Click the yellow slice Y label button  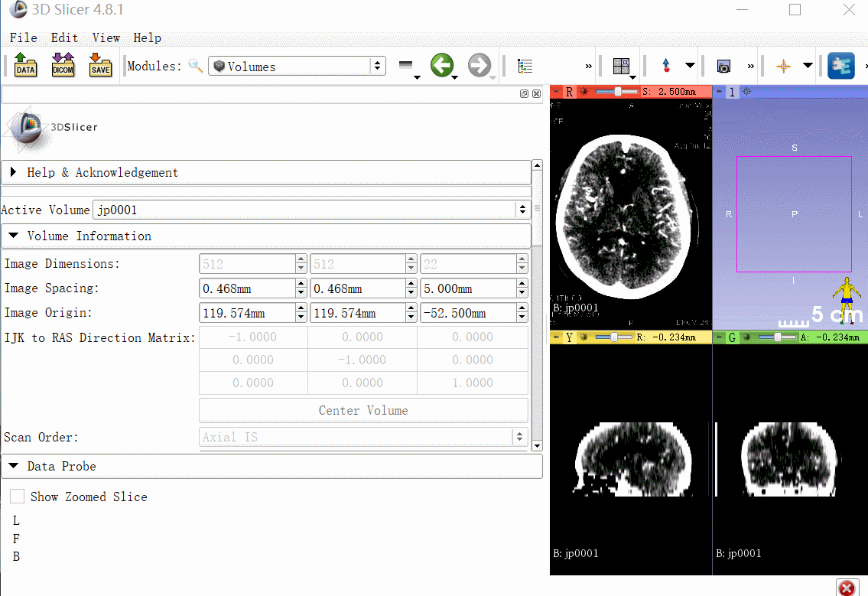[x=569, y=337]
